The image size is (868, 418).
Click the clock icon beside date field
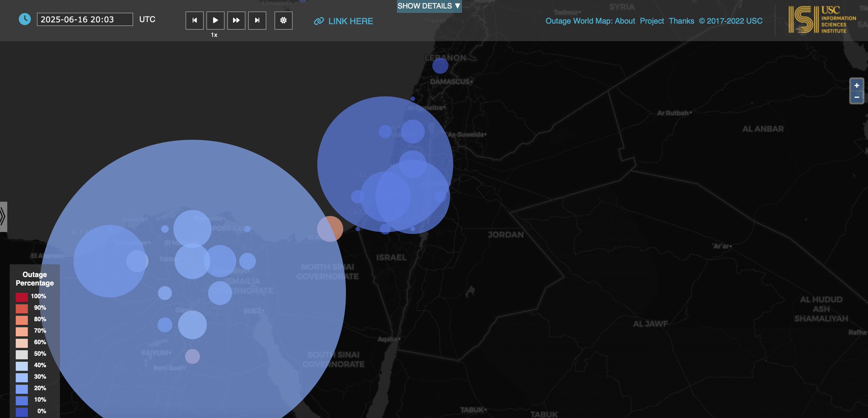(25, 19)
